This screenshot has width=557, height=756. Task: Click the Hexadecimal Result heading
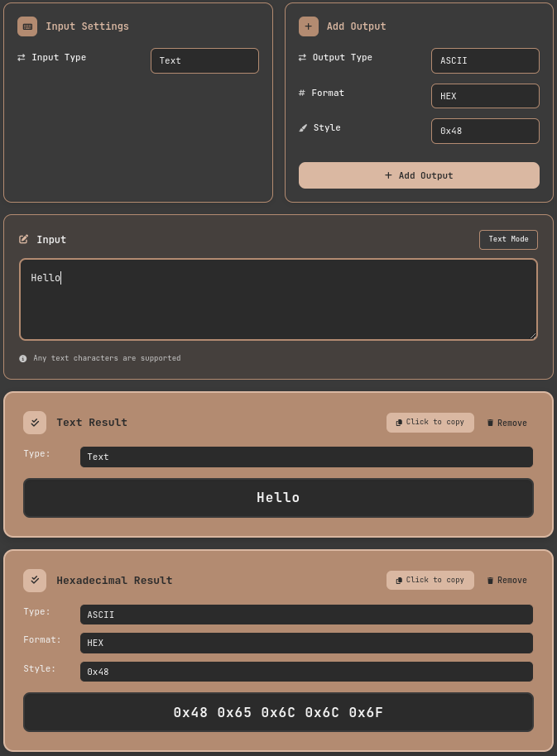pos(114,581)
